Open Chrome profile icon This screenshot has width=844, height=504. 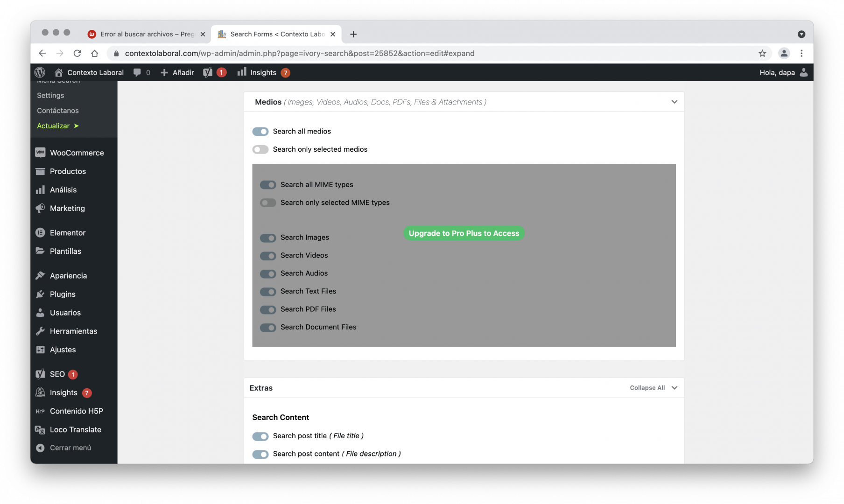(784, 53)
